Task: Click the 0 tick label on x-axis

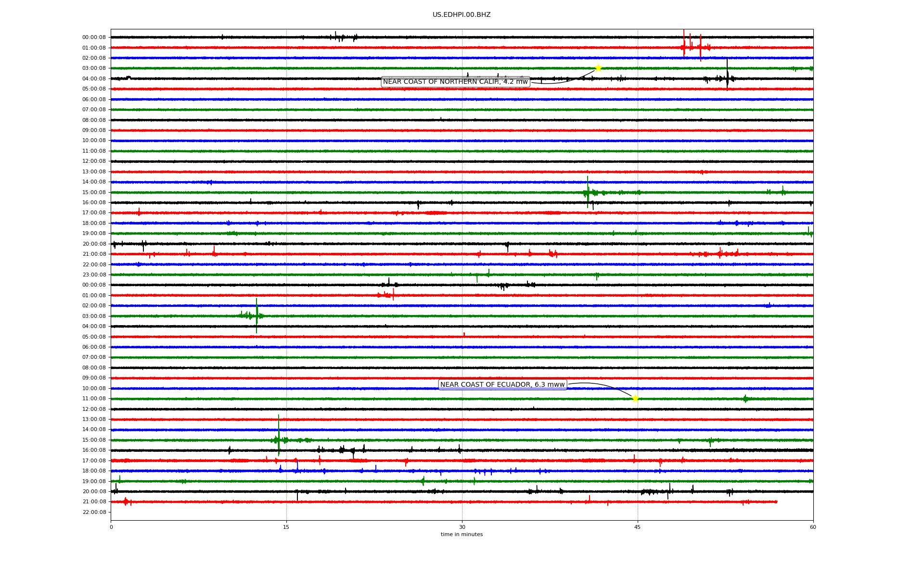Action: click(111, 527)
